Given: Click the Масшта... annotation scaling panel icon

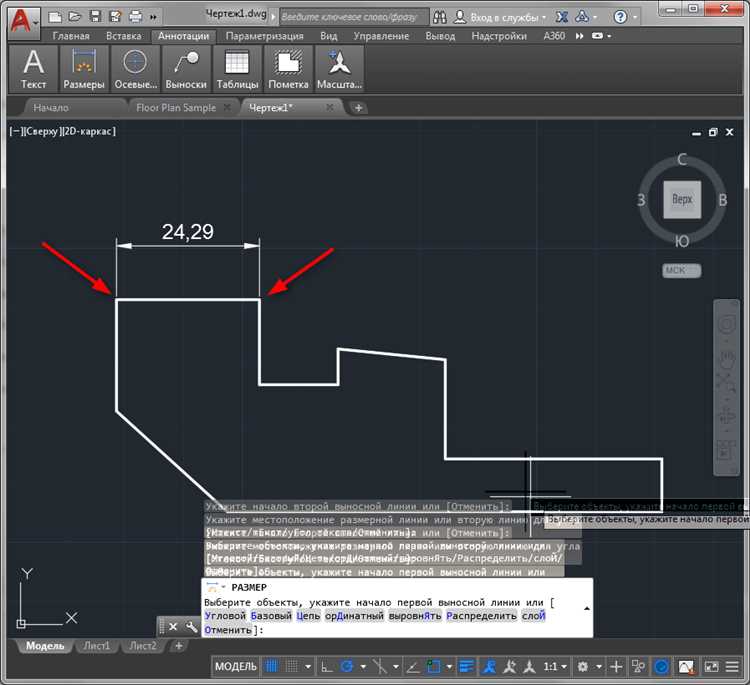Looking at the screenshot, I should pos(339,69).
